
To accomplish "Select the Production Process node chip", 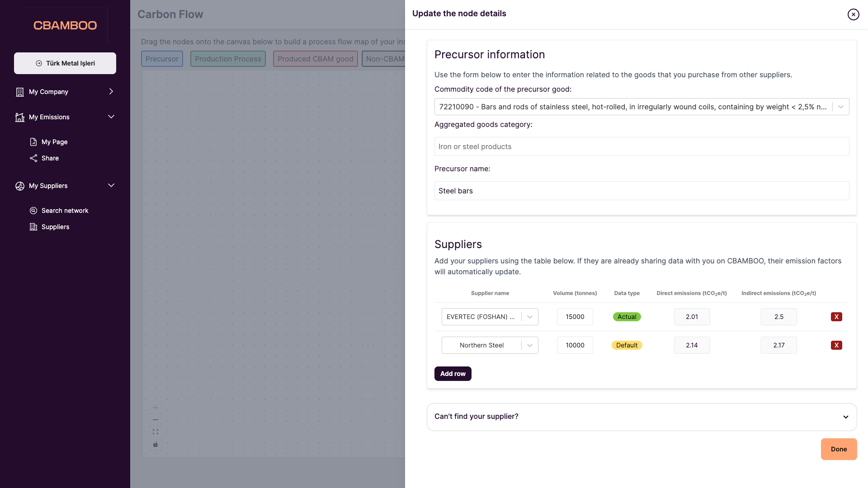I will pyautogui.click(x=228, y=59).
